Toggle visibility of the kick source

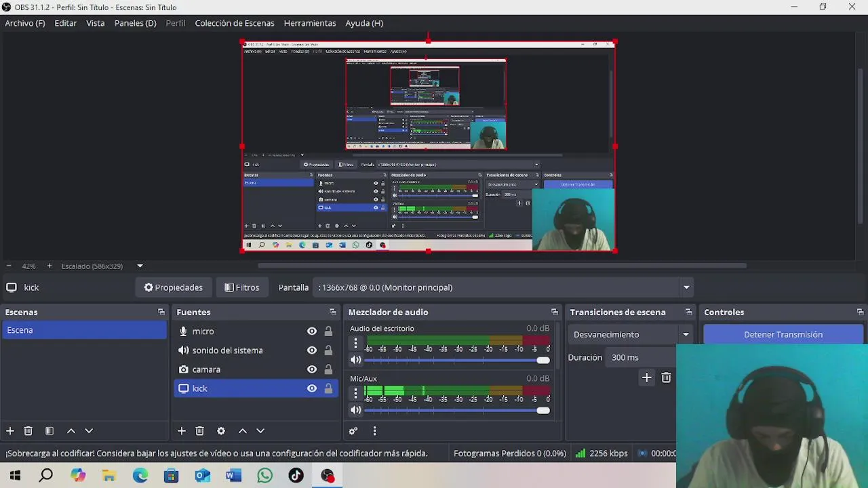tap(311, 388)
